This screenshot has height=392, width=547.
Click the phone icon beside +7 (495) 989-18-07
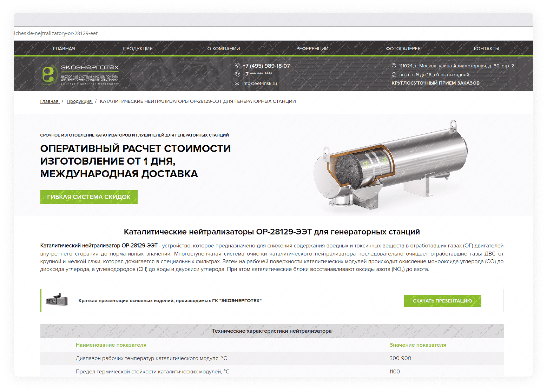coord(237,66)
